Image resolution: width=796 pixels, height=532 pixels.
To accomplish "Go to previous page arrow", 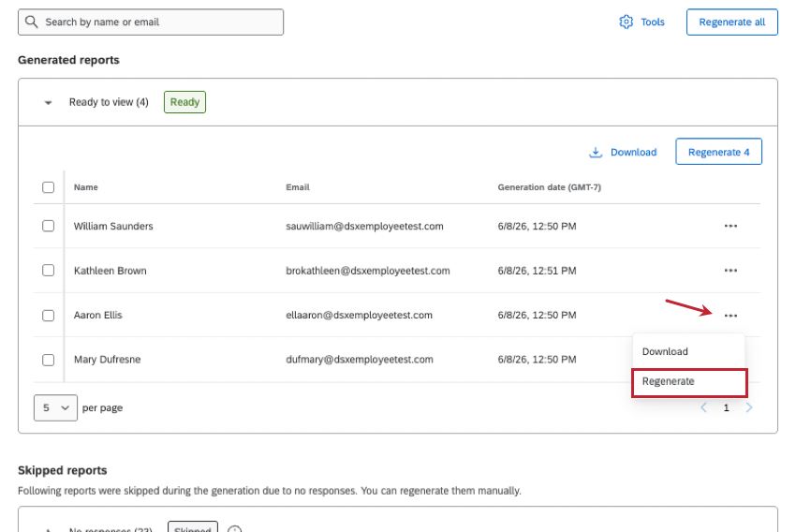I will click(x=703, y=407).
